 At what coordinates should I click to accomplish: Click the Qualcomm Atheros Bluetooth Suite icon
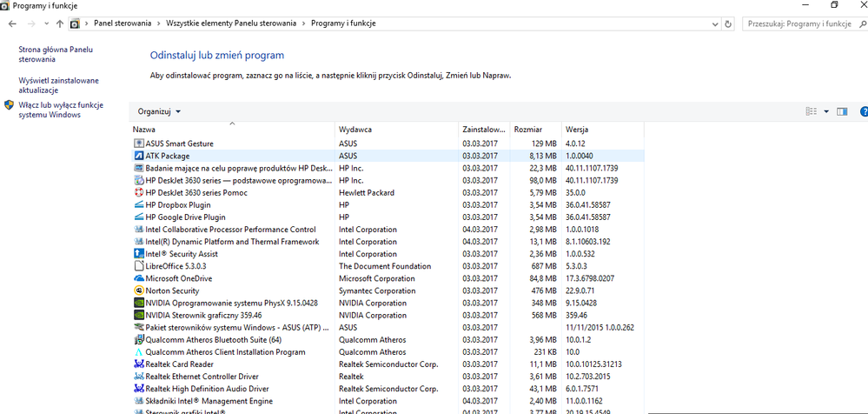[x=138, y=340]
